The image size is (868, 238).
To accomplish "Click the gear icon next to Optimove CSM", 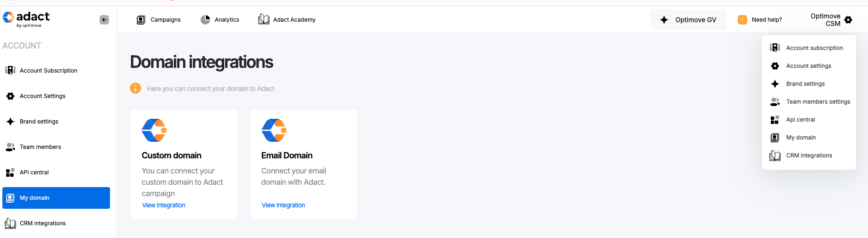I will click(848, 20).
